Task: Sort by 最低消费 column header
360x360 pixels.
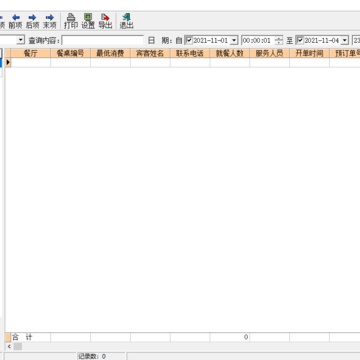Action: 110,53
